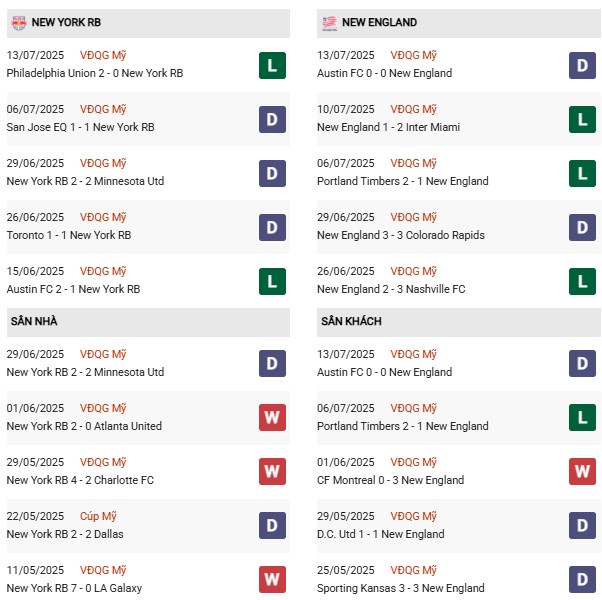Open Toronto 1 - 1 New York RB match
Image resolution: width=602 pixels, height=600 pixels.
tap(69, 235)
